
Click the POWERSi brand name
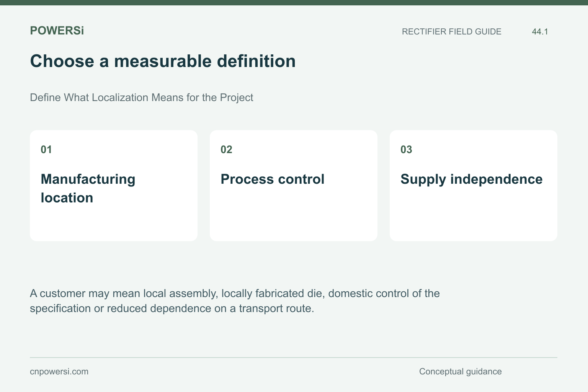click(x=57, y=31)
